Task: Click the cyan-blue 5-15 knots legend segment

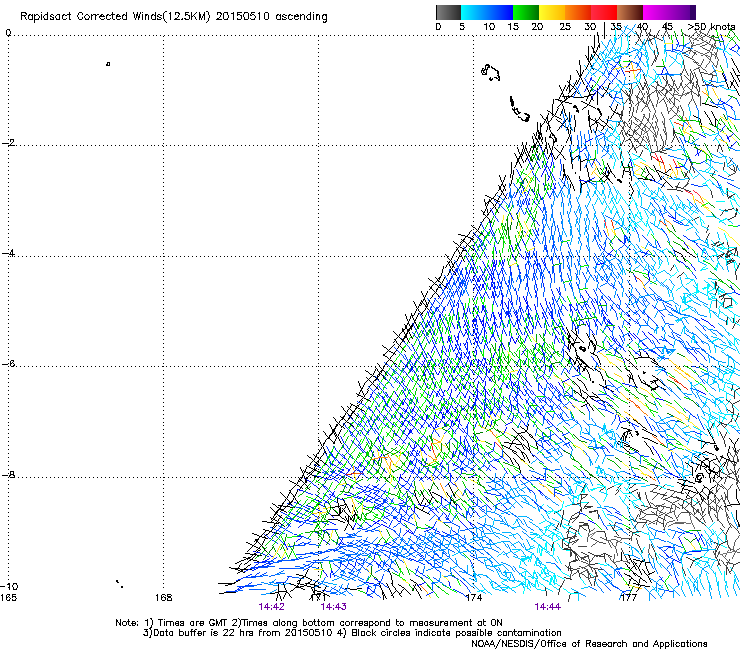Action: (487, 12)
